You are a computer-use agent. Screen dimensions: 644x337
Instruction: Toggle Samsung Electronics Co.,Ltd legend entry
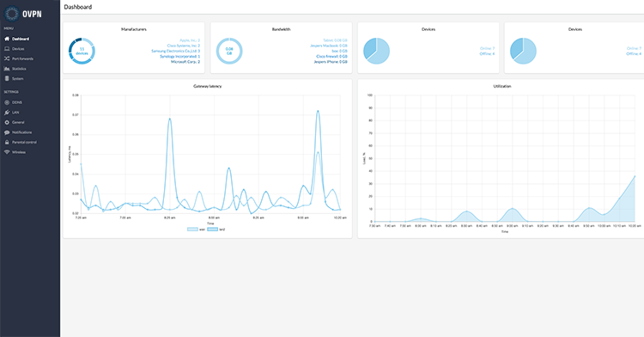pos(176,51)
